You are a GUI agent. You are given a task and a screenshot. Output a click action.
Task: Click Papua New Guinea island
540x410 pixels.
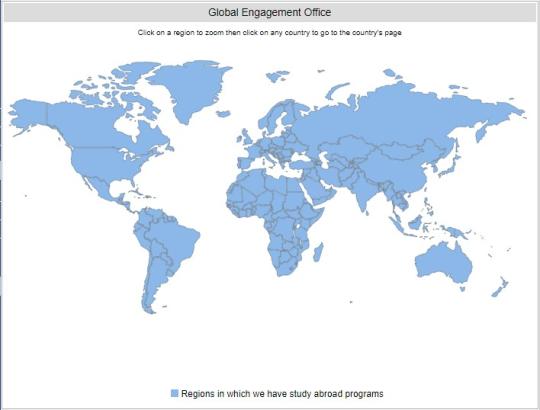click(x=458, y=233)
